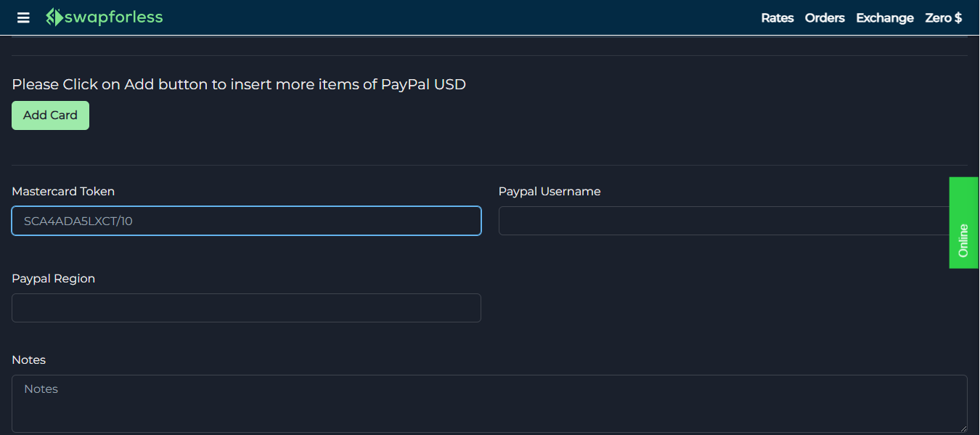Click the horizontal divider below Add Card
Image resolution: width=980 pixels, height=435 pixels.
[489, 165]
